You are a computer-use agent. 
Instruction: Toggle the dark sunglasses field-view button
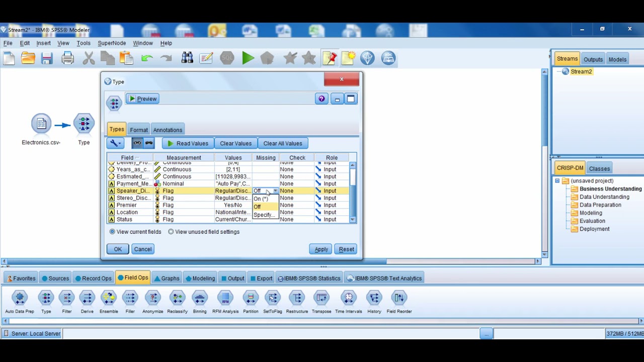tap(149, 143)
